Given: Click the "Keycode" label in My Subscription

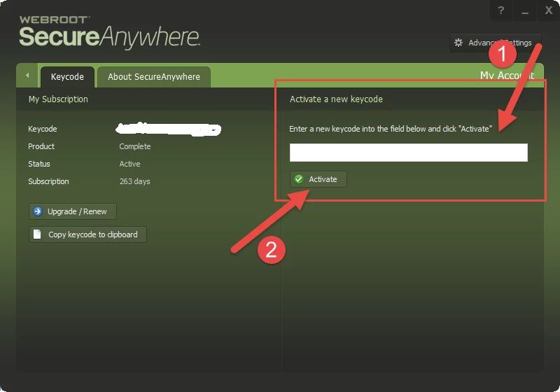Looking at the screenshot, I should coord(43,129).
